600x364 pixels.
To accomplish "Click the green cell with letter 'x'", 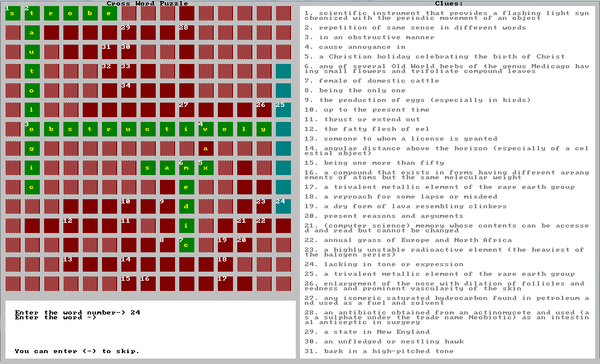I will 206,168.
